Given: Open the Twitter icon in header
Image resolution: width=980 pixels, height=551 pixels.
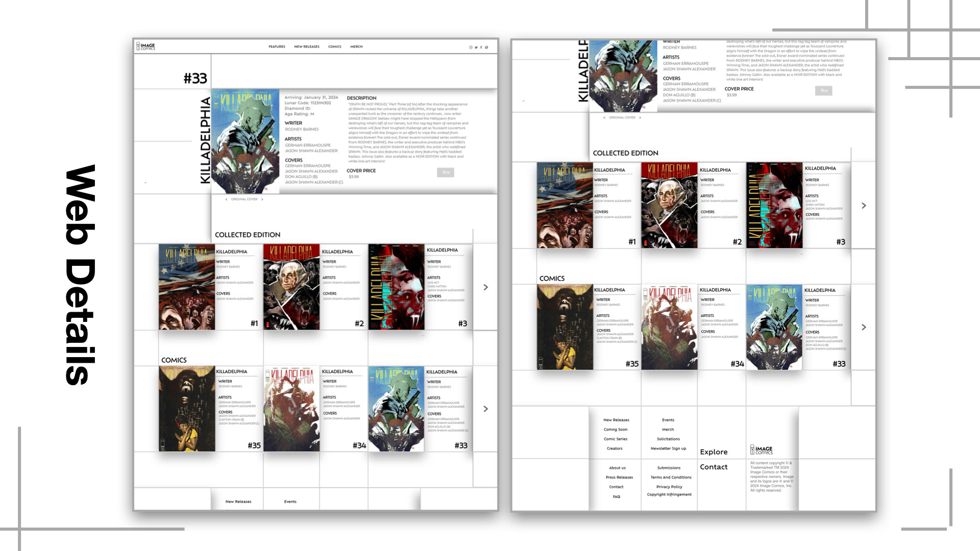Looking at the screenshot, I should click(476, 47).
